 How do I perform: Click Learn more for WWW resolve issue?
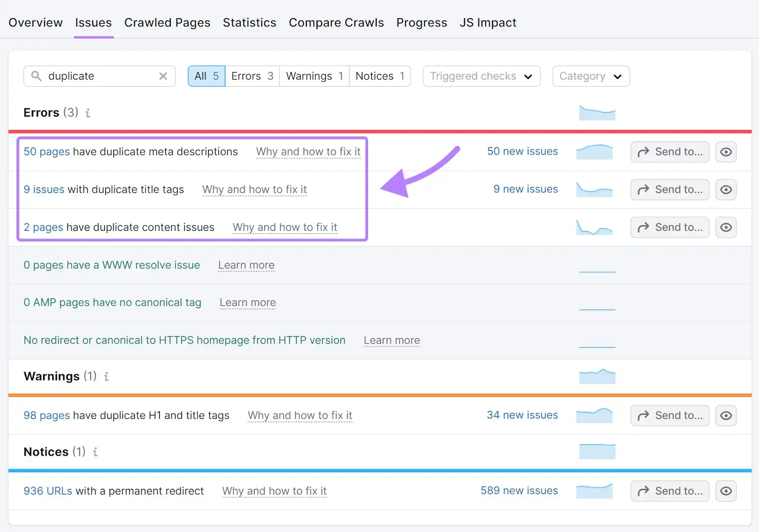pyautogui.click(x=246, y=265)
